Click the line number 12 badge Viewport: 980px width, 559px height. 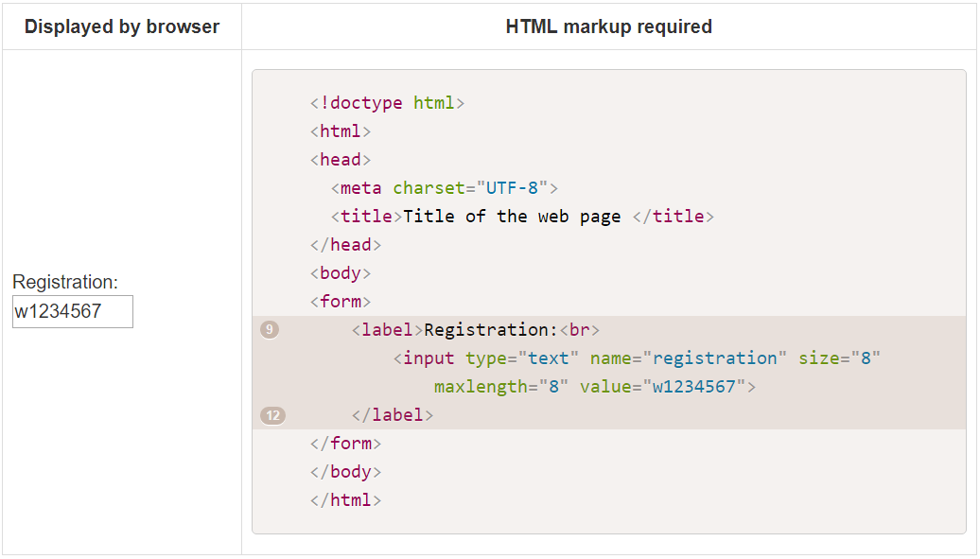[x=271, y=414]
